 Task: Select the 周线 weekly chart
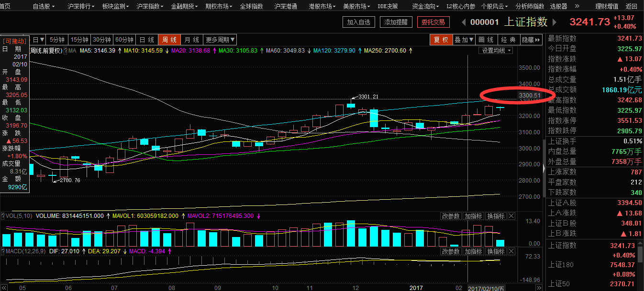169,40
